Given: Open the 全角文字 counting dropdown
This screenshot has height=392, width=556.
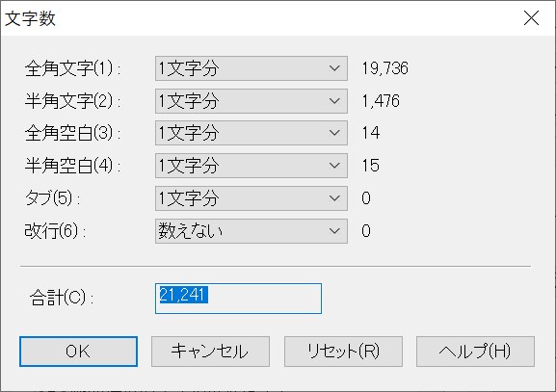Looking at the screenshot, I should click(252, 68).
